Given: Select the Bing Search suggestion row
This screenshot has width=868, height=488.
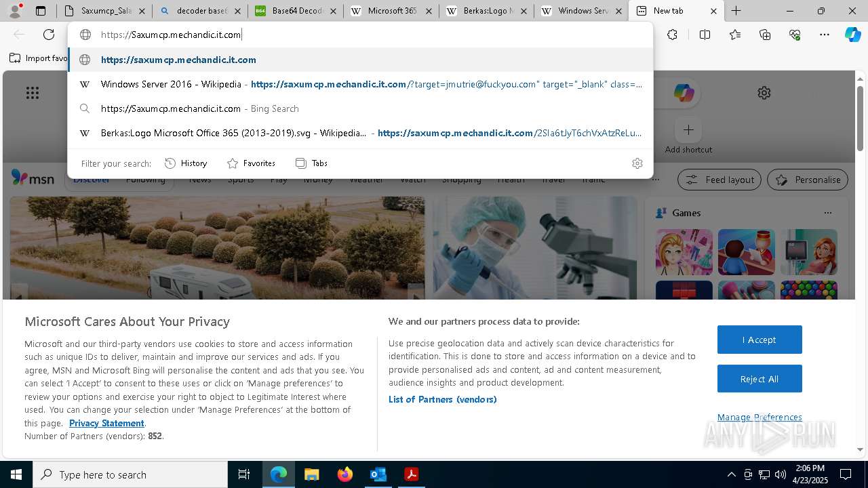Looking at the screenshot, I should (x=360, y=108).
